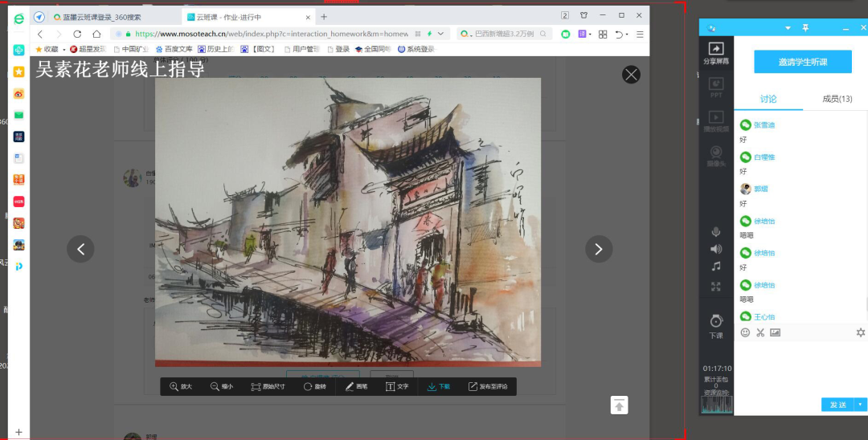Click browser extensions grid icon
868x440 pixels.
point(603,35)
